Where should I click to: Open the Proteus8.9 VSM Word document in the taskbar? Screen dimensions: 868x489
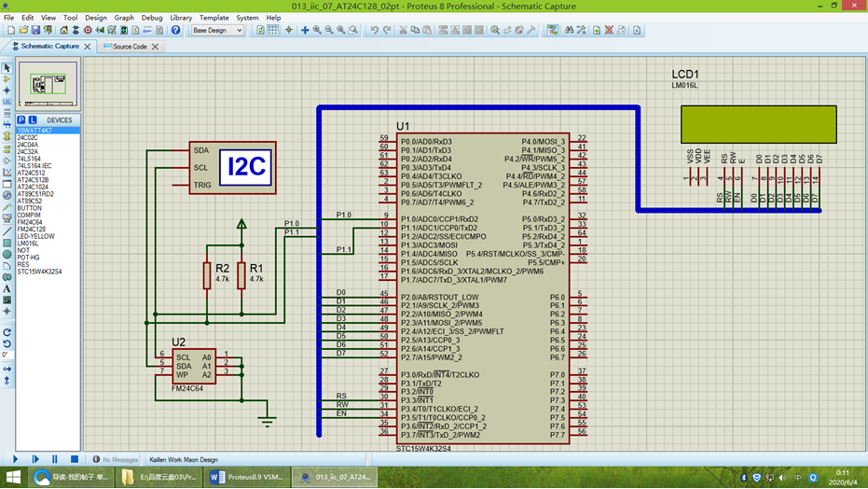[246, 477]
